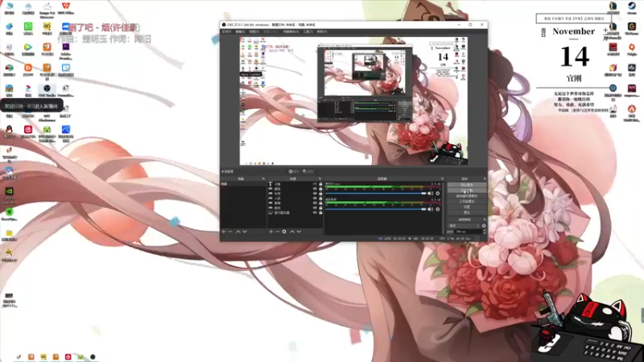This screenshot has height=362, width=644.
Task: Add a new scene with the plus icon
Action: [x=224, y=232]
